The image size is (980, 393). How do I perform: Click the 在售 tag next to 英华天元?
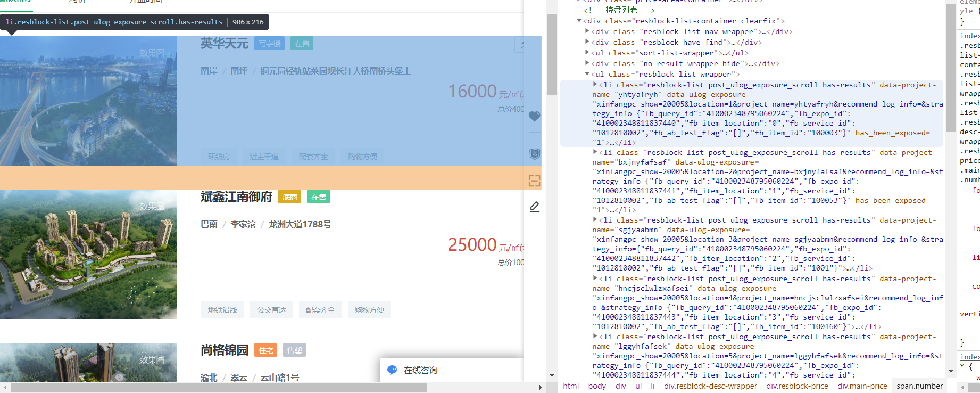(302, 44)
